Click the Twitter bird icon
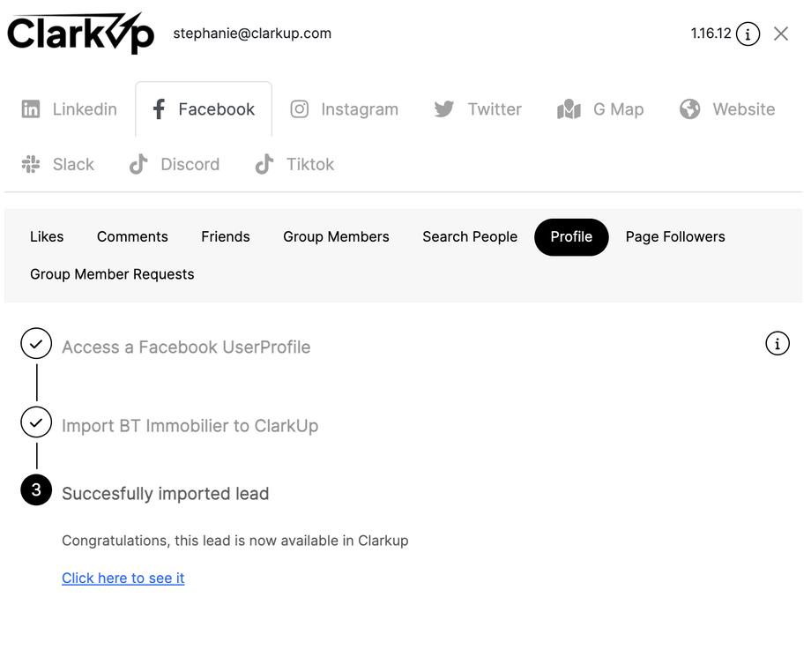Image resolution: width=811 pixels, height=672 pixels. (x=444, y=109)
